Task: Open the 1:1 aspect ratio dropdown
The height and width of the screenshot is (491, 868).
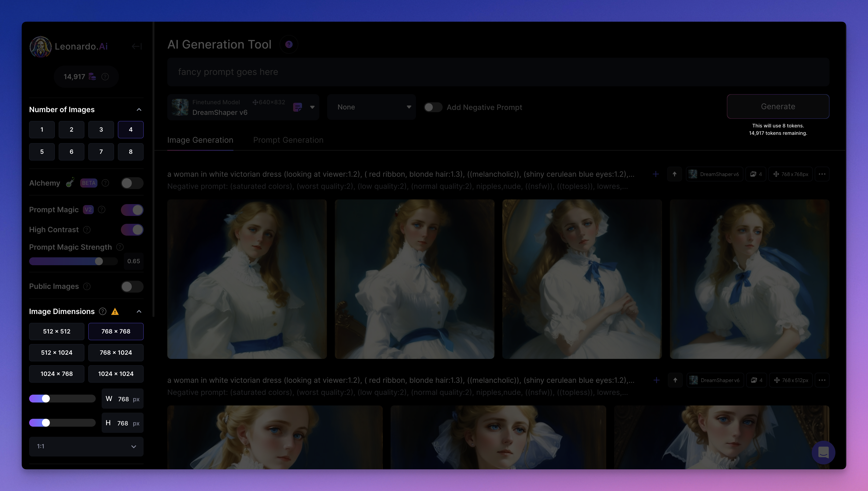Action: click(86, 446)
